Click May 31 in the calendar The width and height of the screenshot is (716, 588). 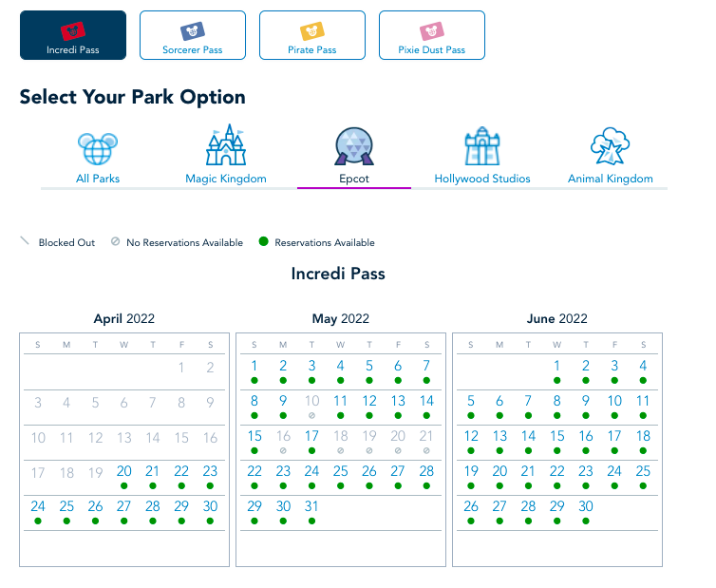(x=311, y=507)
